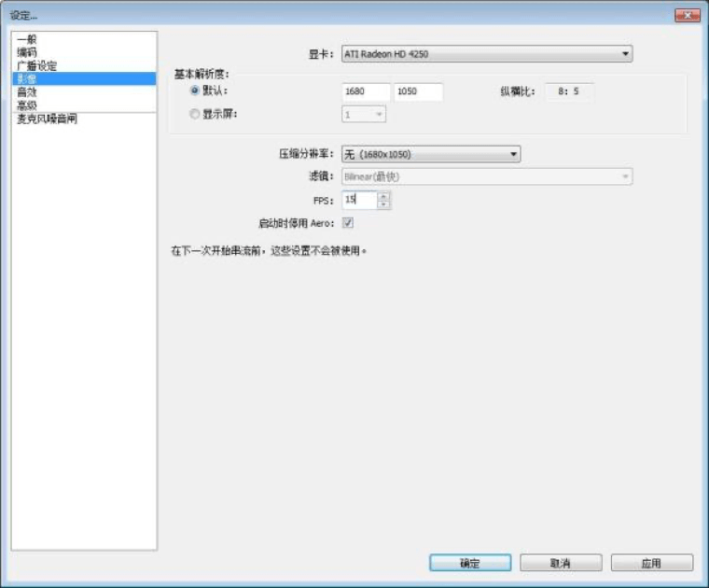Increase FPS with the up arrow
This screenshot has height=588, width=709.
(x=384, y=195)
